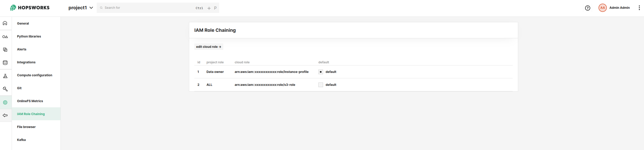Open the Python libraries settings section
Screen dimensions: 644x150
[x=29, y=36]
